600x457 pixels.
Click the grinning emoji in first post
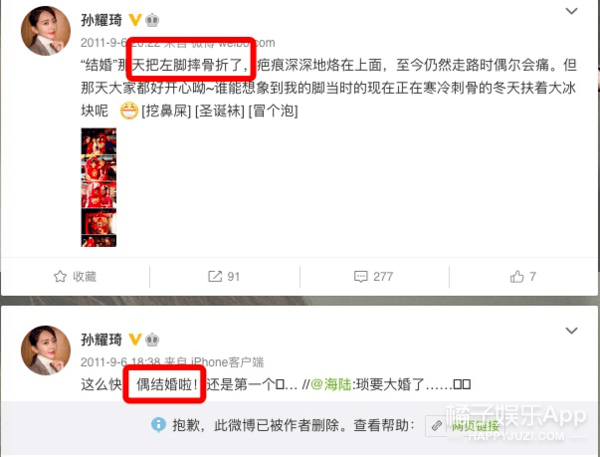tap(129, 111)
